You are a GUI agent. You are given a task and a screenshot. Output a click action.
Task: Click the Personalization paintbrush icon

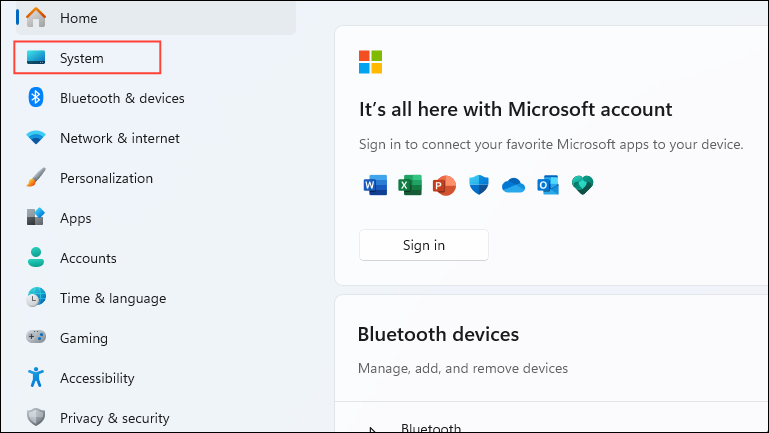pos(36,178)
